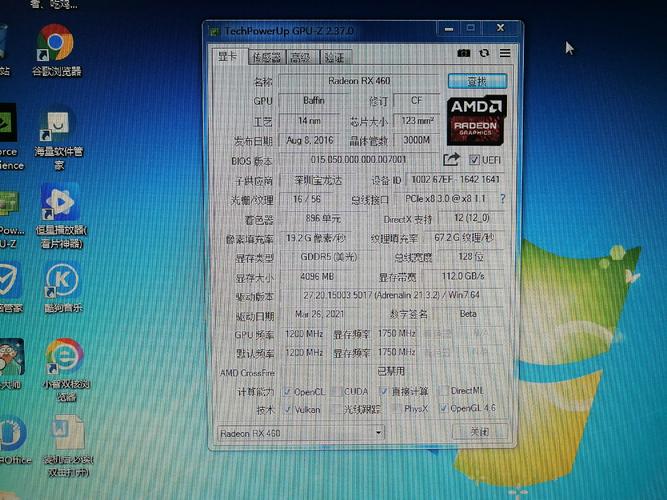Open the GPU-Z hamburger menu
The image size is (667, 500).
505,53
